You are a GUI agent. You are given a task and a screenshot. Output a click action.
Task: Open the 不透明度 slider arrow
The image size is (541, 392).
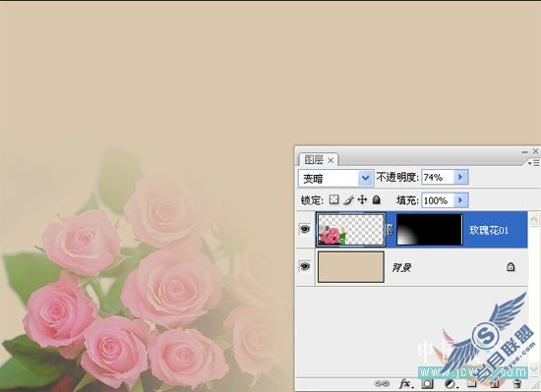[460, 177]
